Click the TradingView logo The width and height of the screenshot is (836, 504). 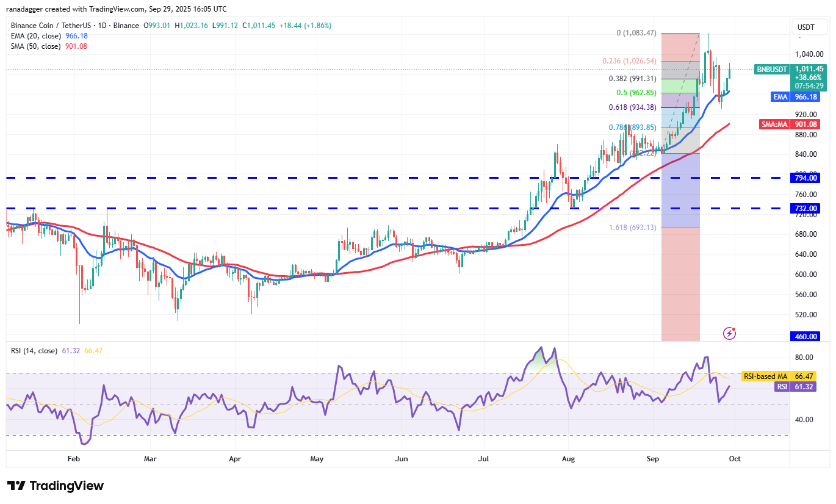(55, 485)
